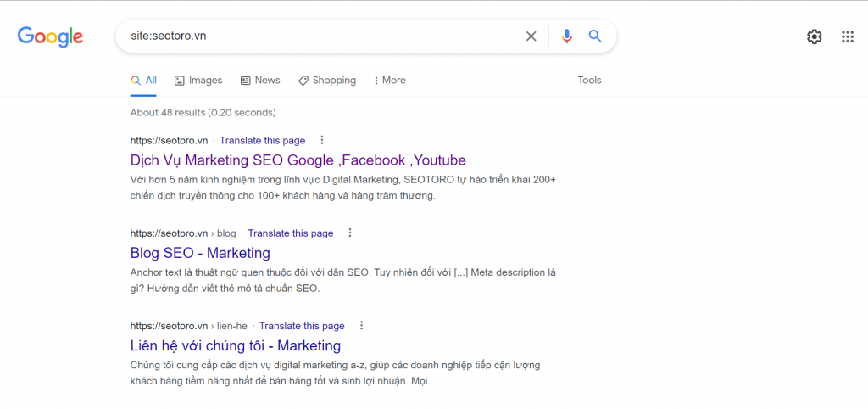Image resolution: width=868 pixels, height=409 pixels.
Task: Translate the lien-he result page
Action: click(x=302, y=326)
